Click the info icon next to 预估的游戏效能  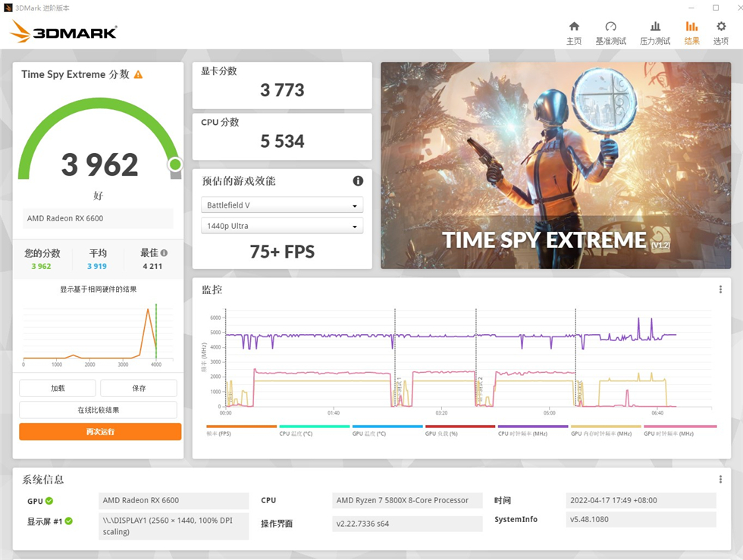[358, 180]
